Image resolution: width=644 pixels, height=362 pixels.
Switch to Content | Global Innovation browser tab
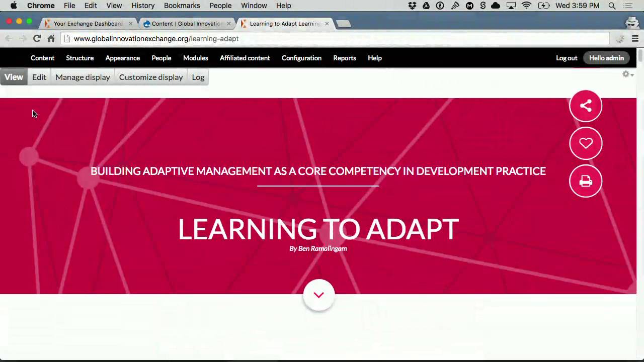tap(186, 24)
